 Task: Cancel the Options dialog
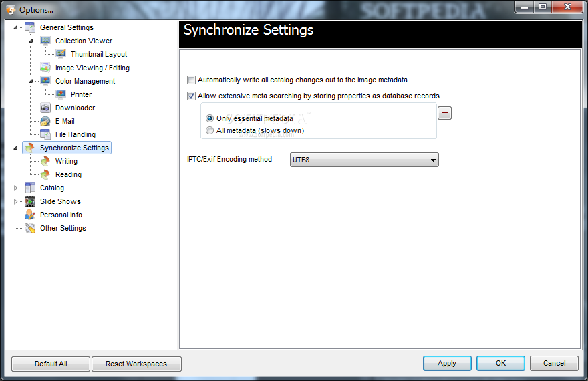(554, 363)
